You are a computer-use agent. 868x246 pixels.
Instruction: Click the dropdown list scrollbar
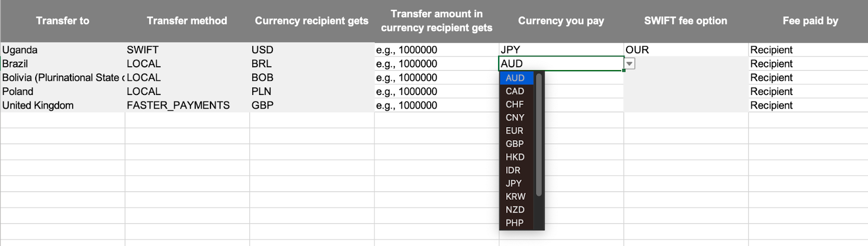(x=539, y=135)
